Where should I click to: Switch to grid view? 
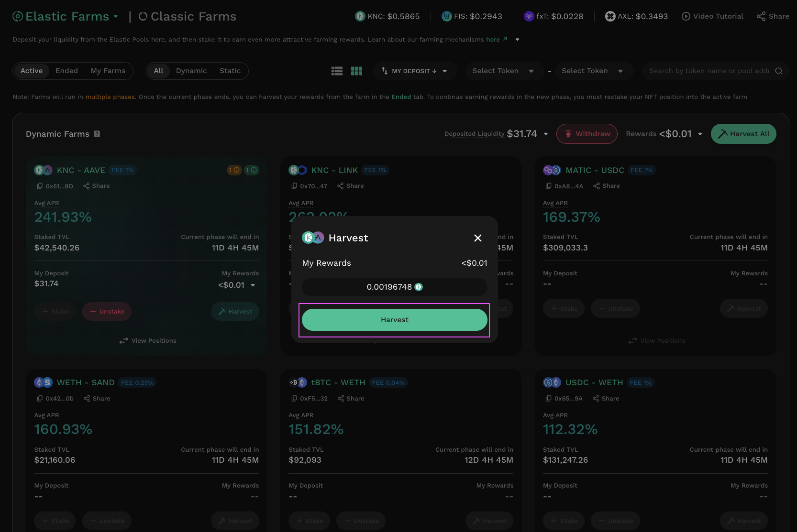356,71
